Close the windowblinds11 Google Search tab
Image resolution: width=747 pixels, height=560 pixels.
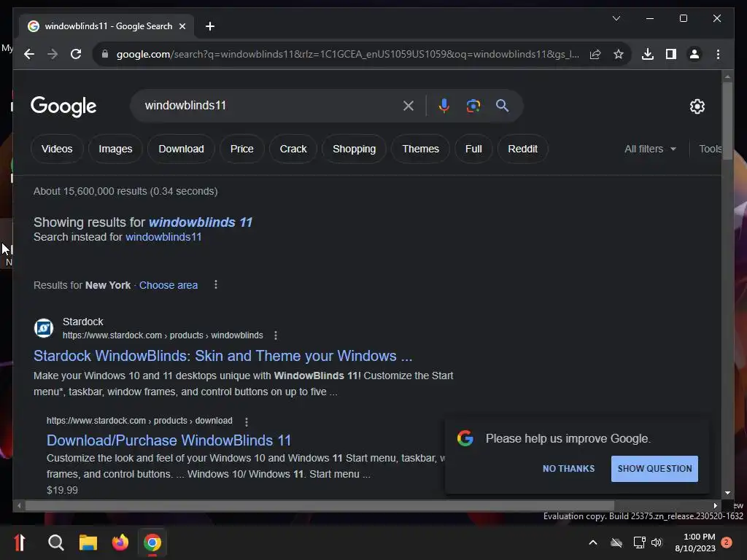[182, 26]
